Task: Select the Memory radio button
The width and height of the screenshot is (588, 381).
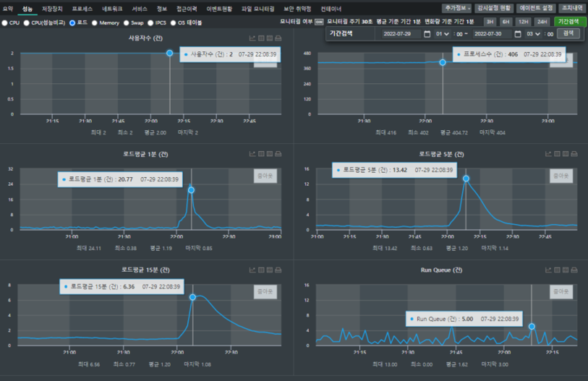Action: [x=94, y=23]
